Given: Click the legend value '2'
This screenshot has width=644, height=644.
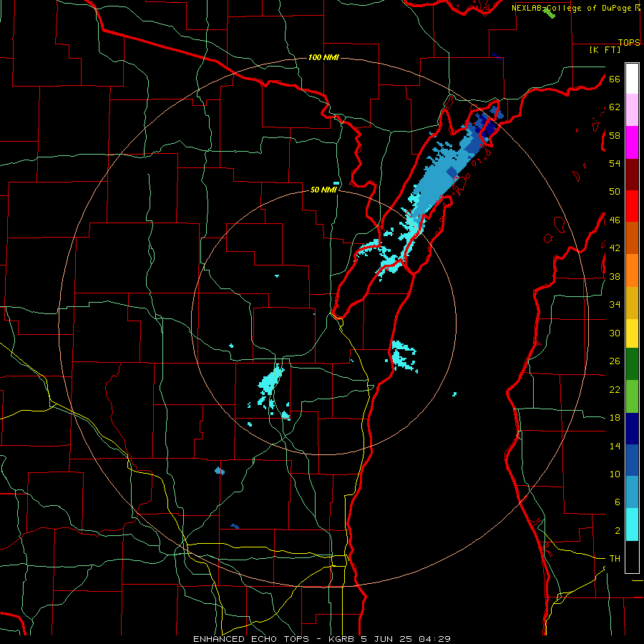Looking at the screenshot, I should point(618,531).
